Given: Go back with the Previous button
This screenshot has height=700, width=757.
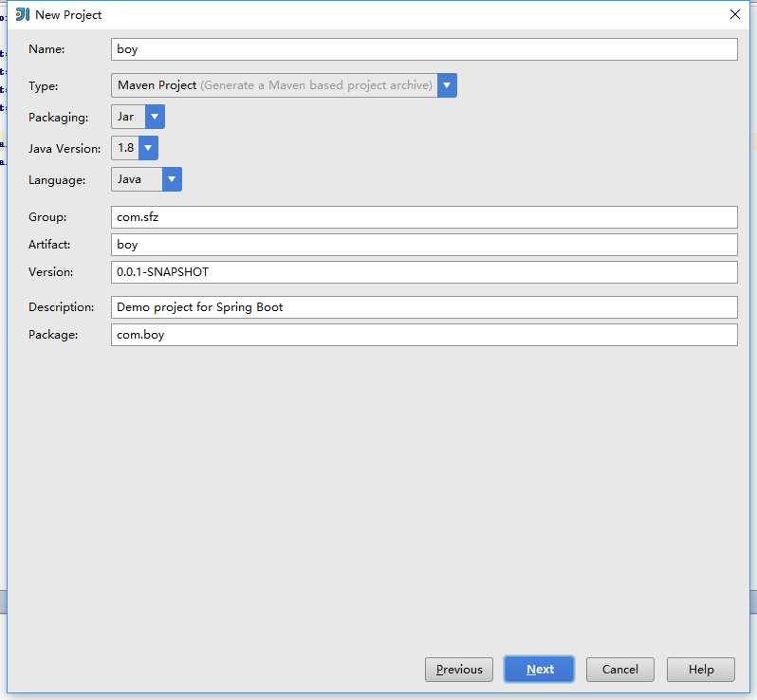Looking at the screenshot, I should [x=459, y=670].
